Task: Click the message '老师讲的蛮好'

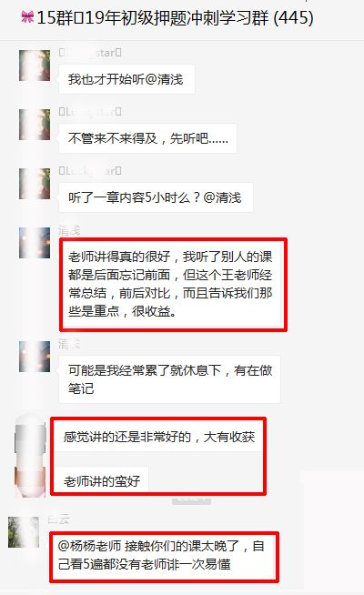Action: coord(102,481)
